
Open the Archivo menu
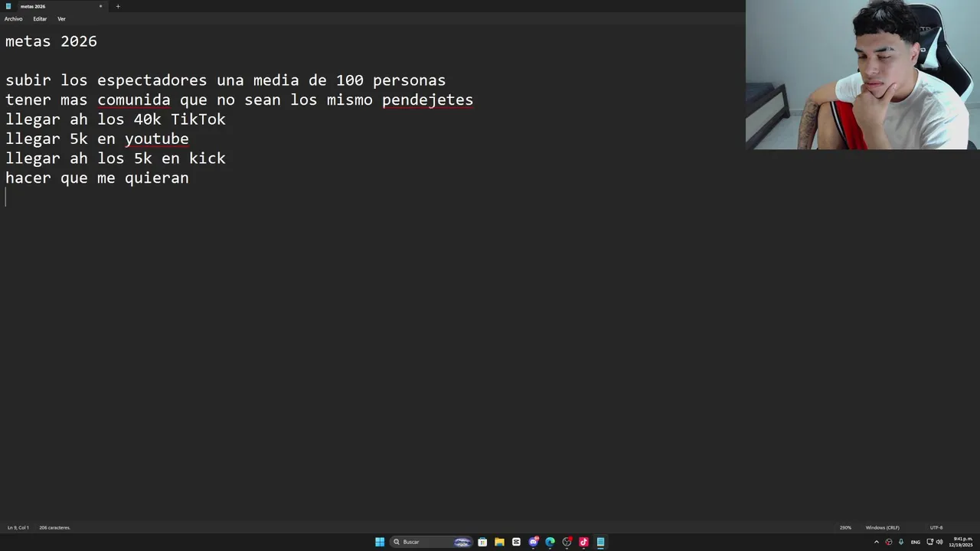[14, 18]
